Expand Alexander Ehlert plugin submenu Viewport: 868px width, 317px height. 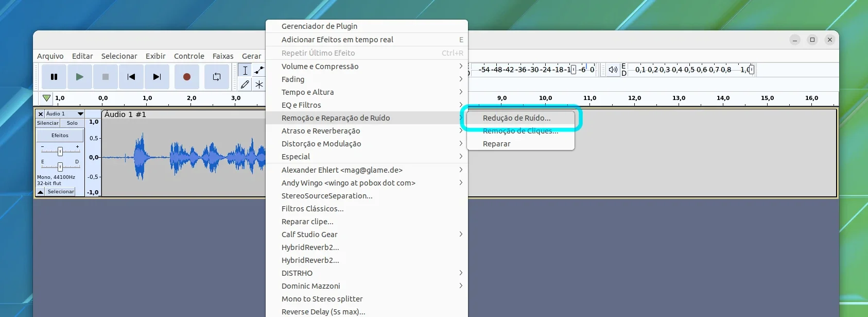[367, 170]
